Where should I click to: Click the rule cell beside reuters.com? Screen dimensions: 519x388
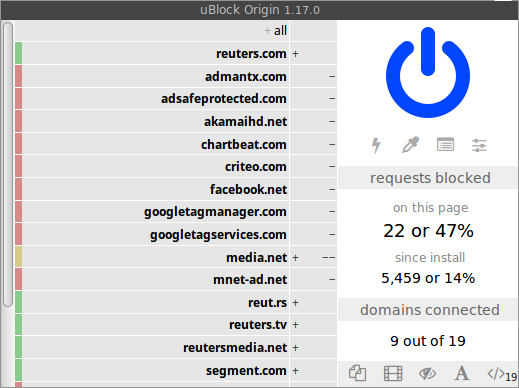pos(313,53)
